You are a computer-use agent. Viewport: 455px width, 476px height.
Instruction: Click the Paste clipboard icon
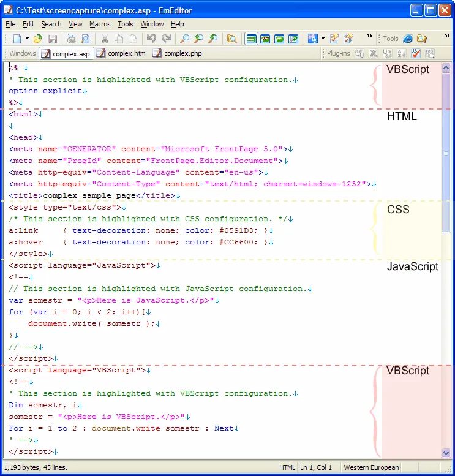pyautogui.click(x=133, y=39)
